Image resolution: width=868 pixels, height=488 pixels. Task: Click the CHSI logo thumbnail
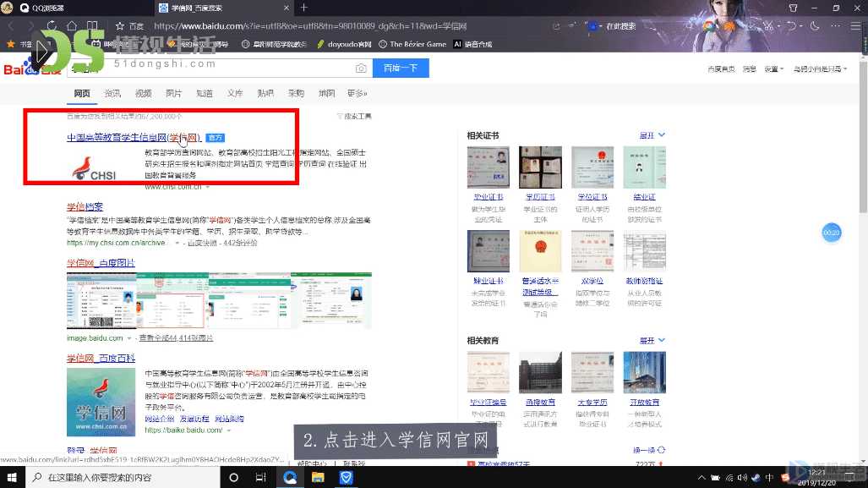coord(94,168)
